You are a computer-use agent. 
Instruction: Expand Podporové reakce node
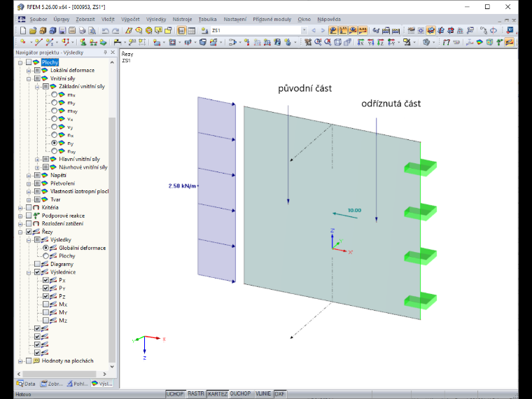(x=20, y=216)
